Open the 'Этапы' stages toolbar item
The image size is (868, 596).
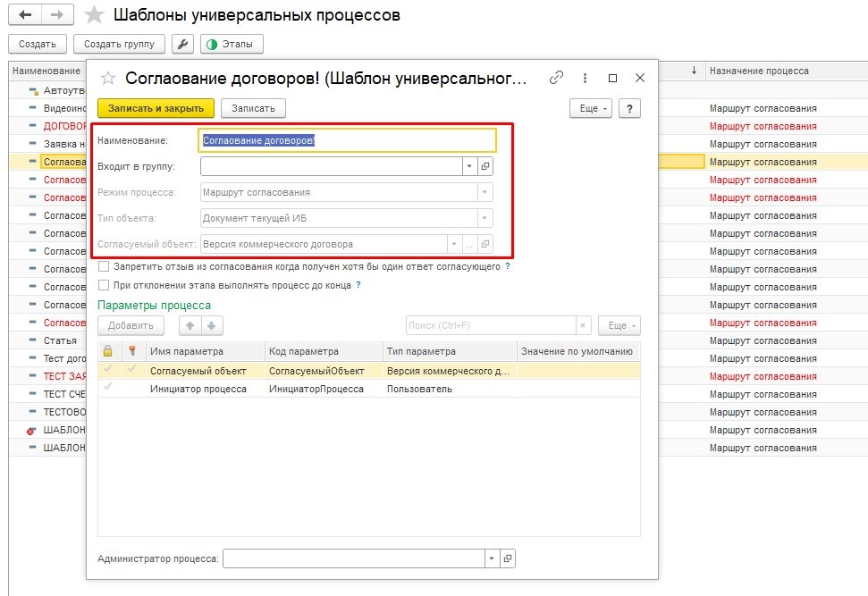coord(232,44)
